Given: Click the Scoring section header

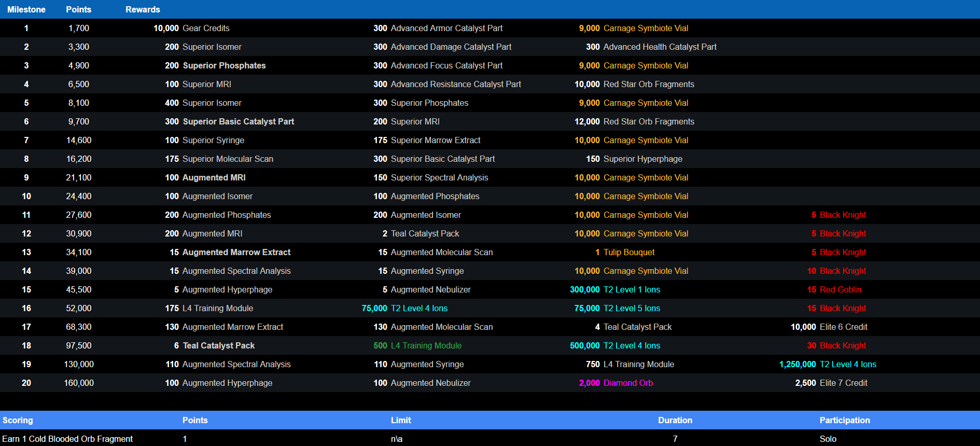Looking at the screenshot, I should point(18,420).
